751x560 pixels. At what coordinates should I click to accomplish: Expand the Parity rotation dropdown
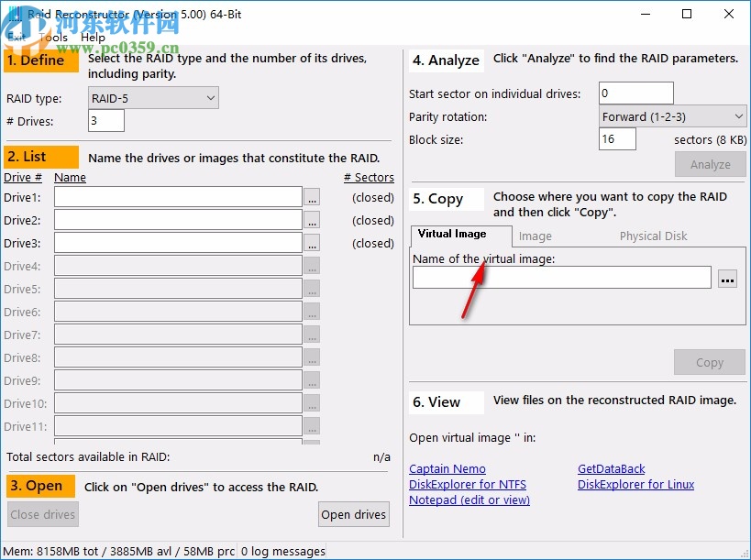672,116
